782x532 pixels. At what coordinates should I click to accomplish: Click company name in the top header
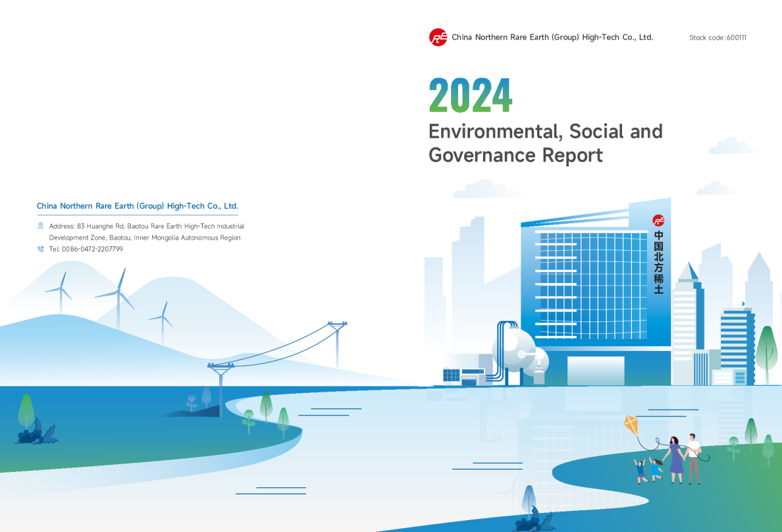(552, 38)
